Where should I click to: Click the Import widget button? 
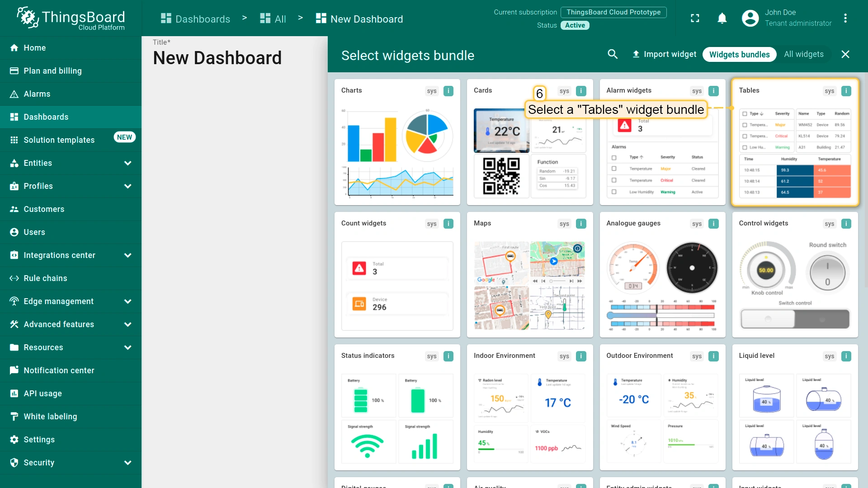point(664,54)
